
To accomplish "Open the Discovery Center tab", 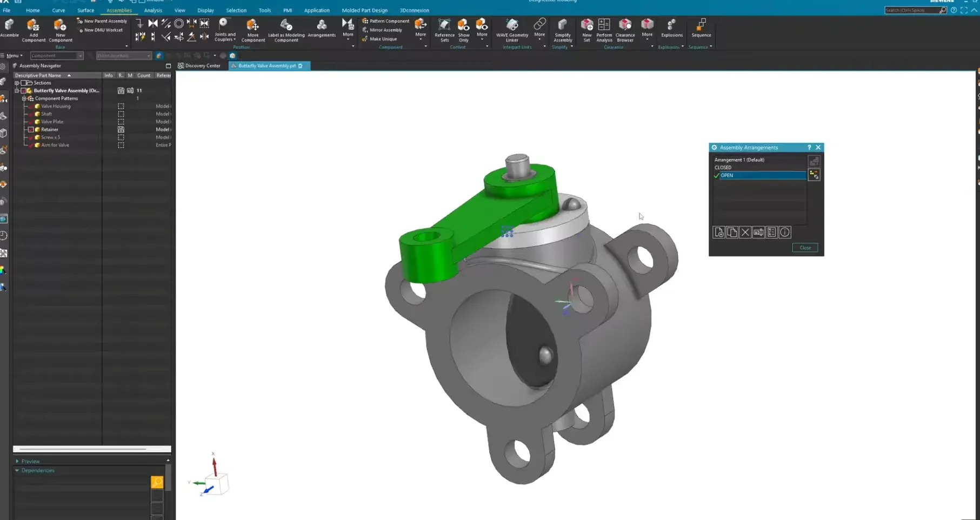I will click(199, 66).
